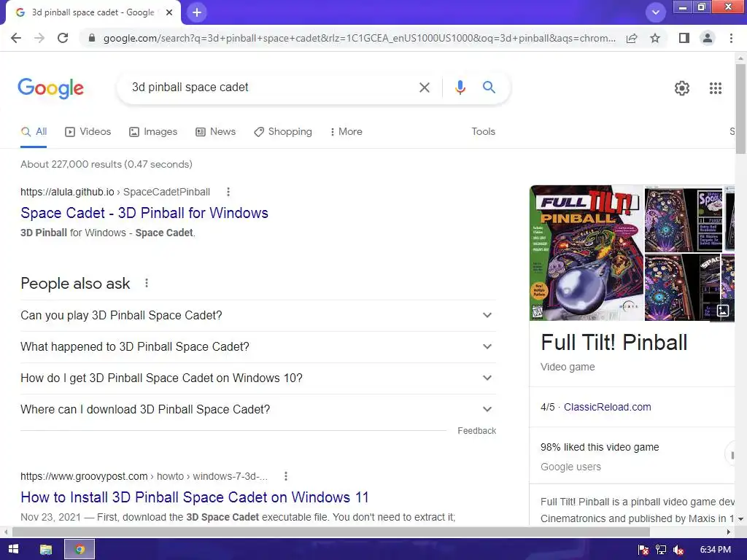The image size is (747, 560).
Task: Click the muted volume tray icon
Action: [678, 550]
